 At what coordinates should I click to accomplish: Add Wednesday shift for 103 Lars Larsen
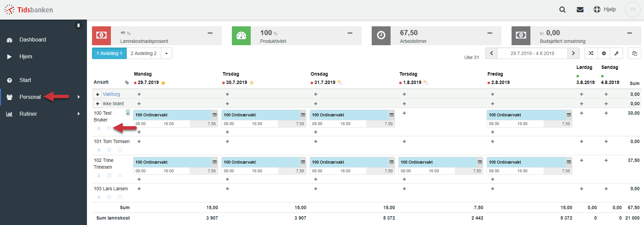[316, 189]
